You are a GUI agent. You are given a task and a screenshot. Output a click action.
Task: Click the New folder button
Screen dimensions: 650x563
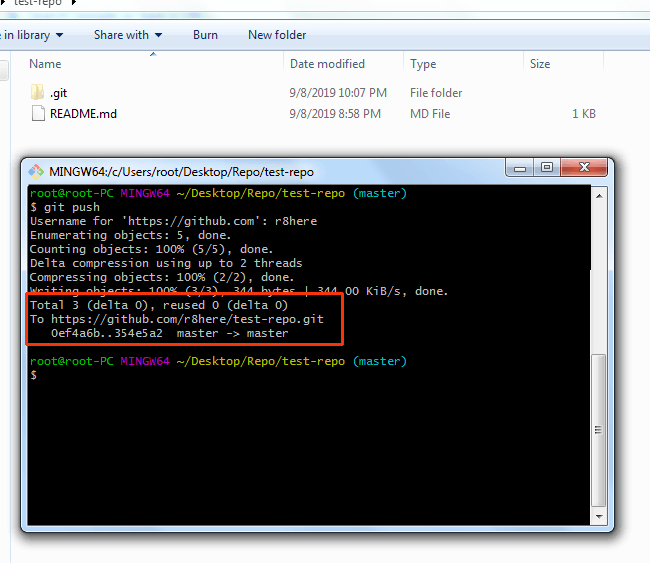(x=277, y=35)
